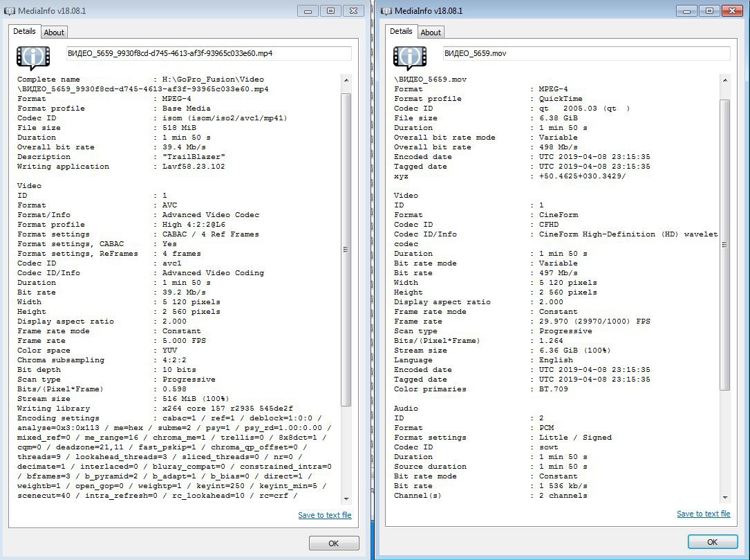
Task: Click OK button in right window
Action: tap(712, 542)
